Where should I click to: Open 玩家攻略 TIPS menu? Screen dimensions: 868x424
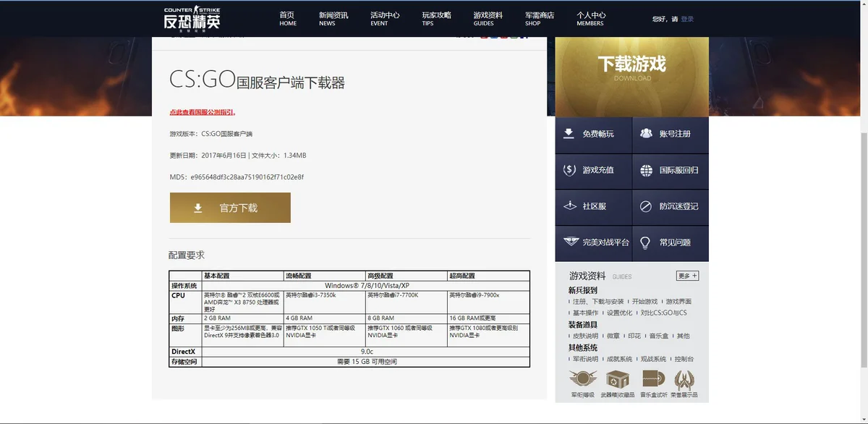pyautogui.click(x=436, y=18)
